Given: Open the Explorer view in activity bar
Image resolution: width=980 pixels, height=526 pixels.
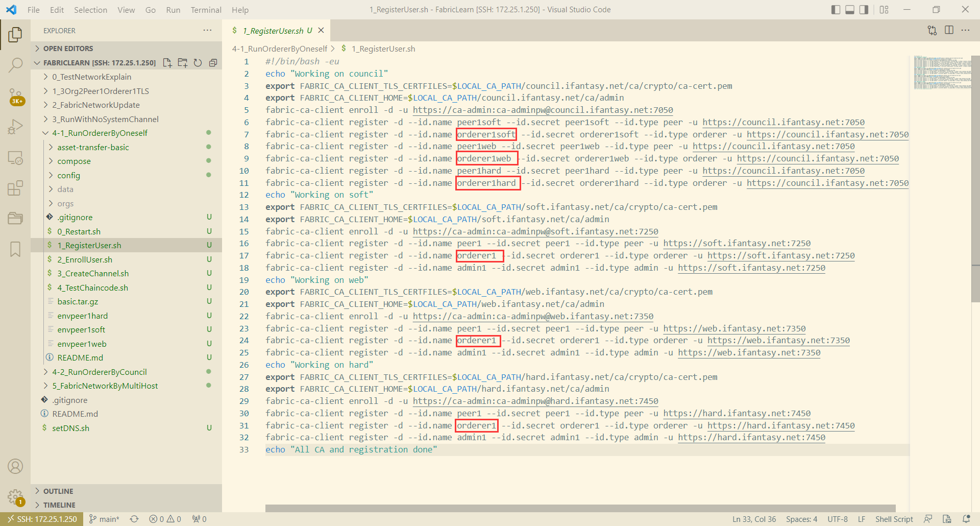Looking at the screenshot, I should (x=15, y=35).
